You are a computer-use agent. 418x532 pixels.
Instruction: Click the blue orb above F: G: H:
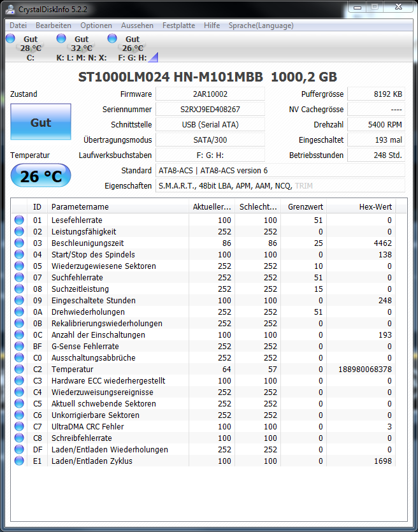click(112, 38)
